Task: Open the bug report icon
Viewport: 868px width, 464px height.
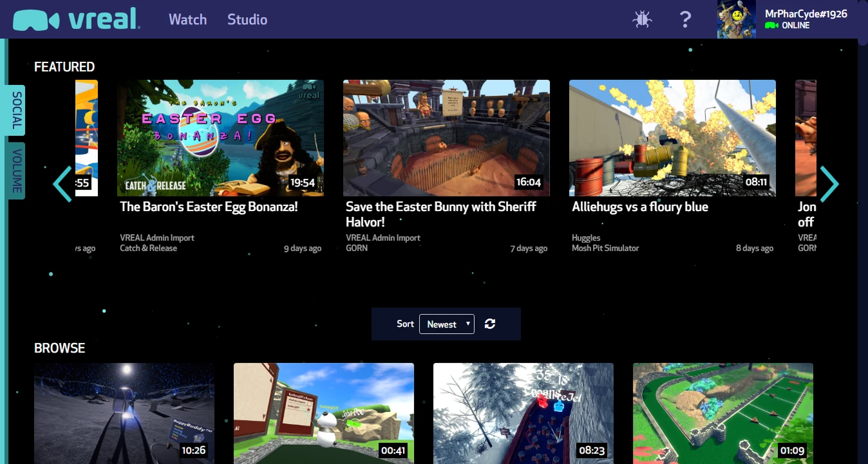Action: (x=642, y=19)
